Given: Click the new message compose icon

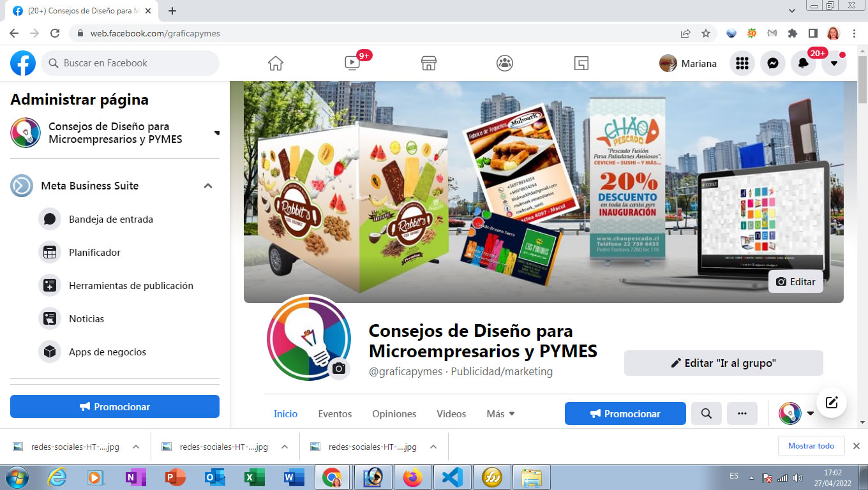Looking at the screenshot, I should click(x=832, y=403).
